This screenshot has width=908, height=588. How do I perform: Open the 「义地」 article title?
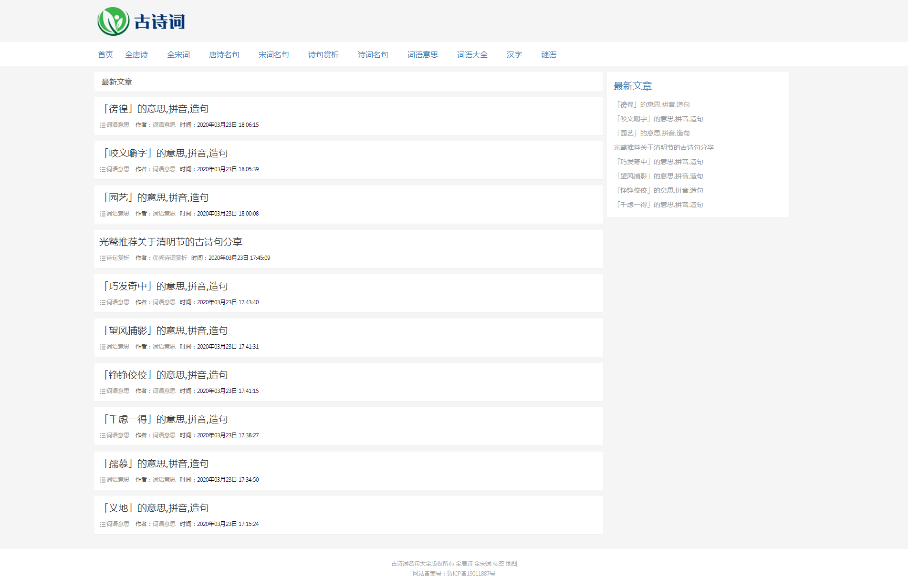(154, 508)
